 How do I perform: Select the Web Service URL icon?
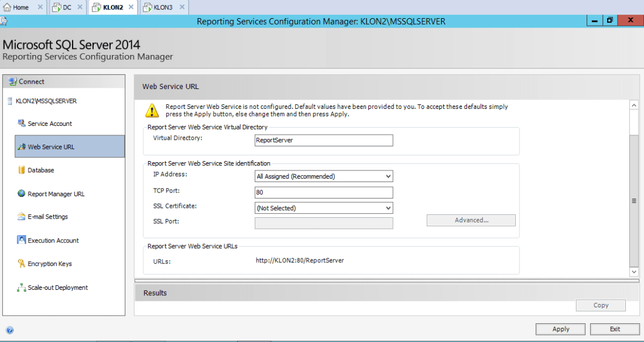tap(22, 147)
